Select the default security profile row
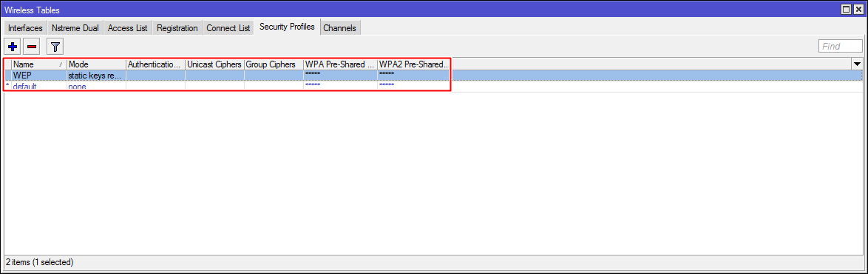Screen dimensions: 868x274 click(433, 86)
